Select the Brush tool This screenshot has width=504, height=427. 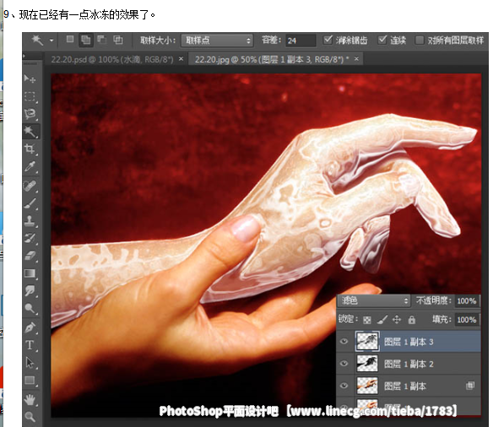(30, 203)
